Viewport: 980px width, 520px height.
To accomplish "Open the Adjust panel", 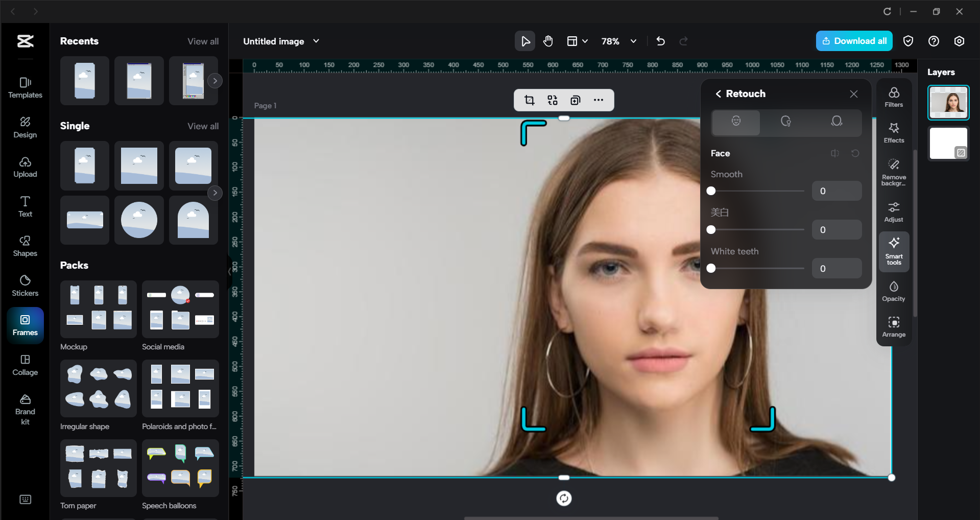I will point(893,211).
